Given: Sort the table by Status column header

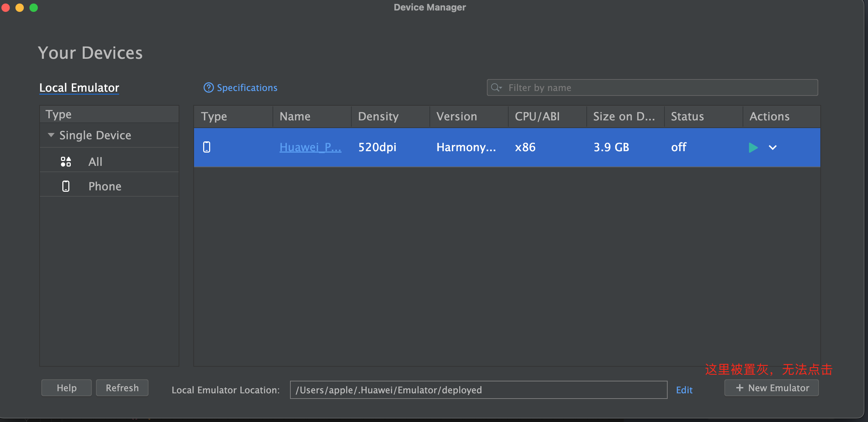Looking at the screenshot, I should (x=687, y=117).
